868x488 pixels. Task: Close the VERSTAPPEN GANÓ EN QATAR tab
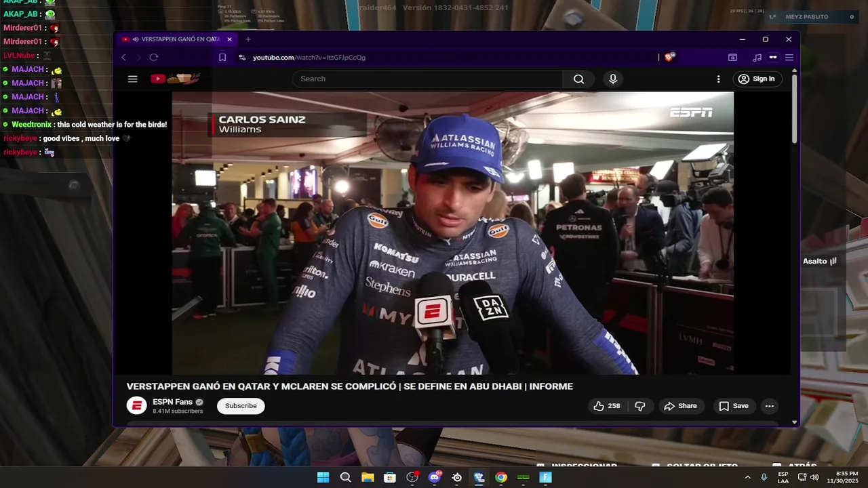coord(229,39)
